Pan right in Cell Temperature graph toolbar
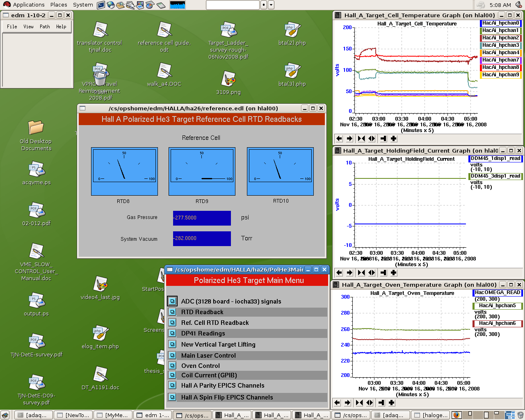 [349, 139]
